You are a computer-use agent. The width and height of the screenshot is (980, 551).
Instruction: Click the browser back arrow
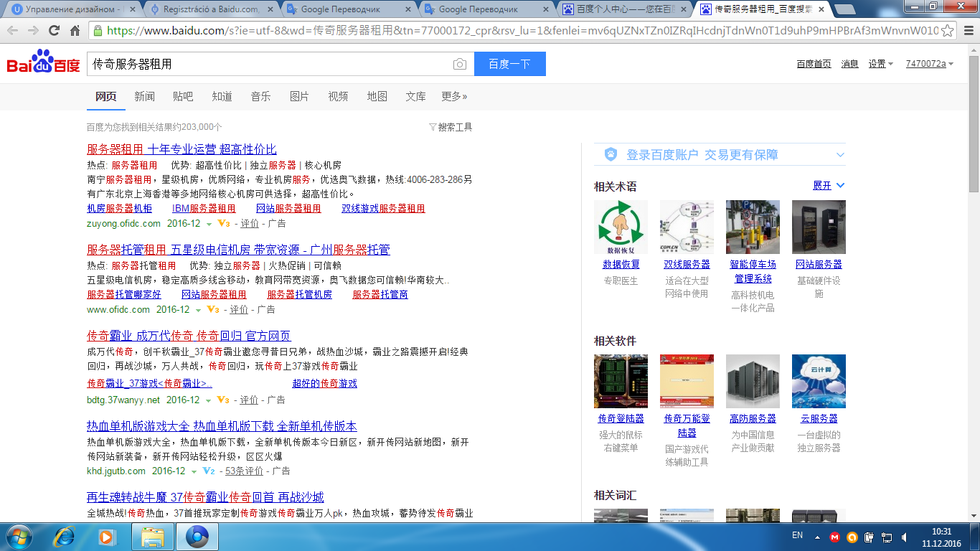click(13, 31)
